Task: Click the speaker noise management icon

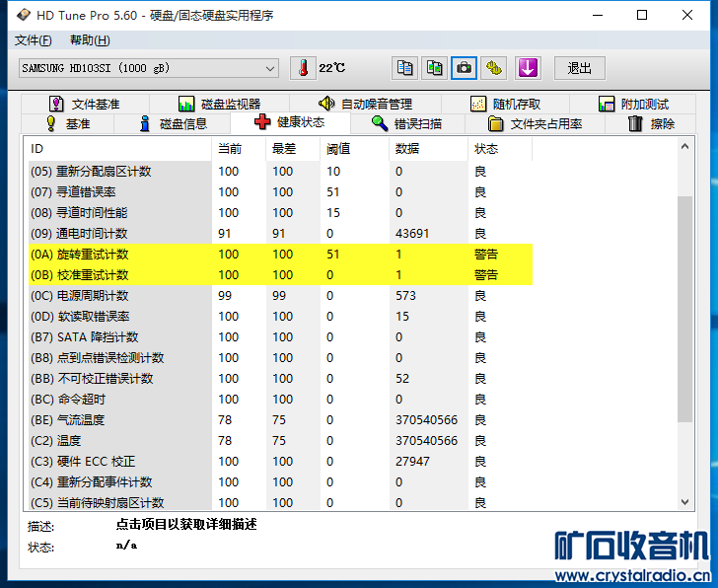Action: [x=326, y=104]
